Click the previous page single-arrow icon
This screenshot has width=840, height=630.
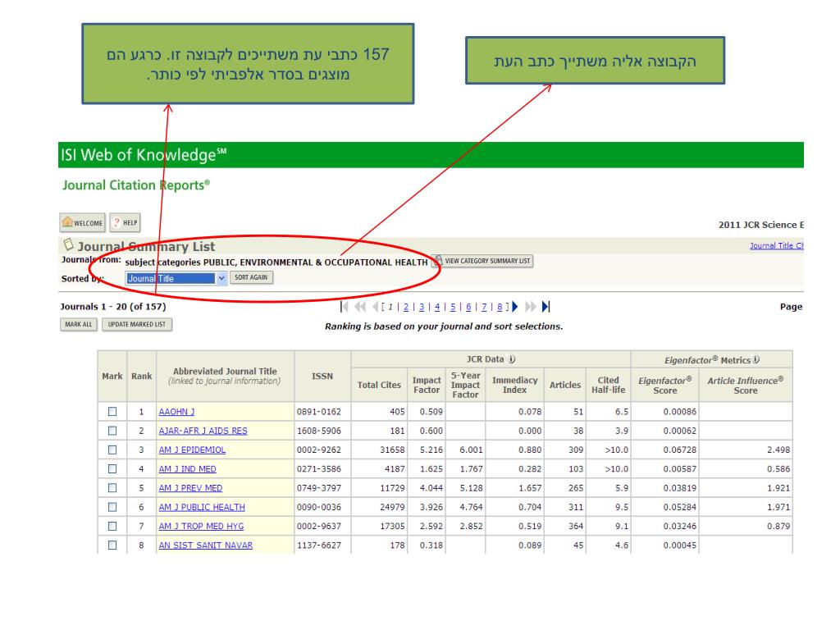click(375, 307)
